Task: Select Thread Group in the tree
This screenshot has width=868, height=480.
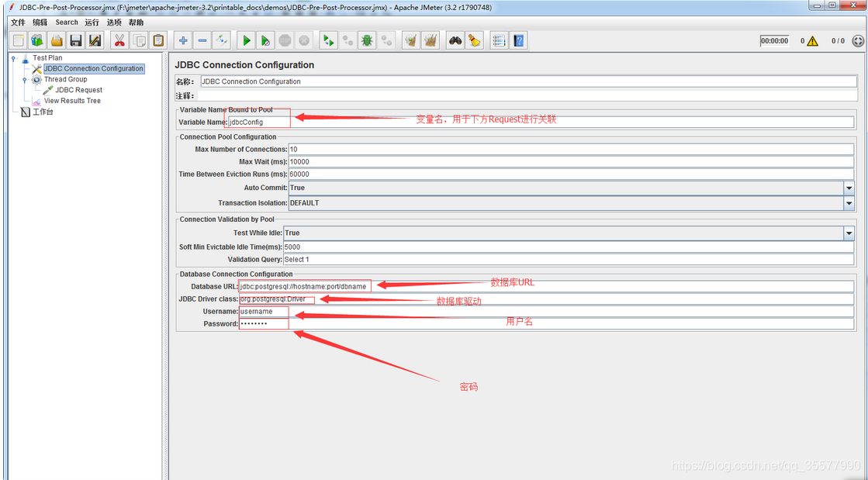Action: click(x=65, y=79)
